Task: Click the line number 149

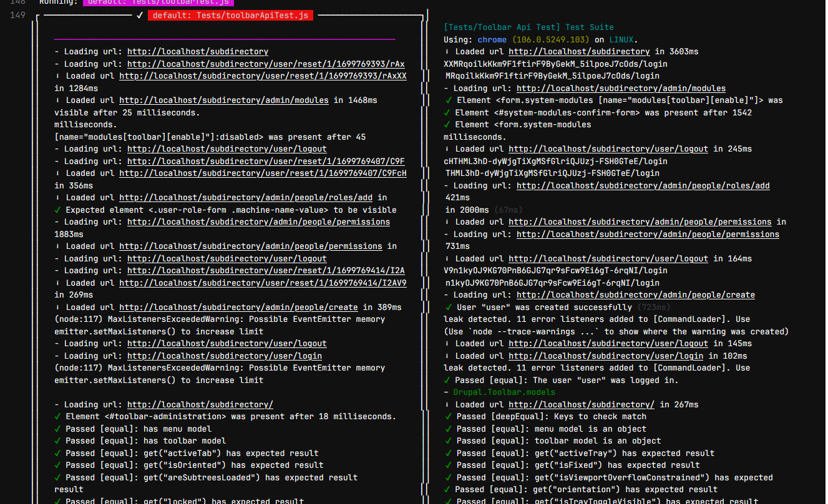Action: pyautogui.click(x=17, y=15)
